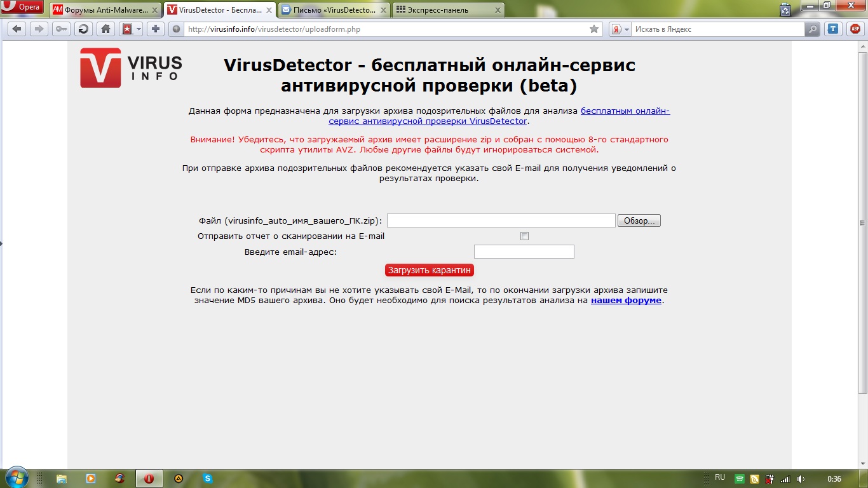Click the Spotify tray icon
Viewport: 868px width, 488px height.
740,479
